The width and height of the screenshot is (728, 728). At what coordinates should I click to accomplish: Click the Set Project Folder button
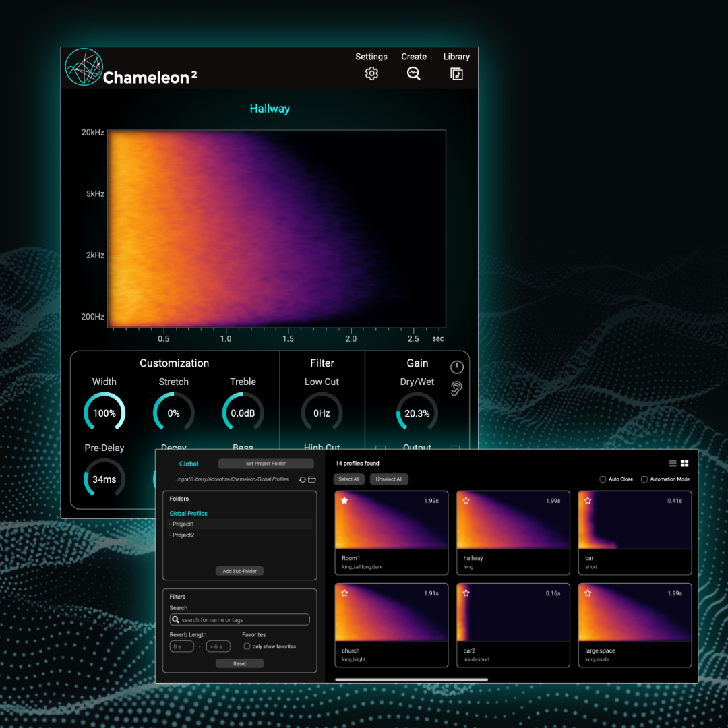coord(266,464)
